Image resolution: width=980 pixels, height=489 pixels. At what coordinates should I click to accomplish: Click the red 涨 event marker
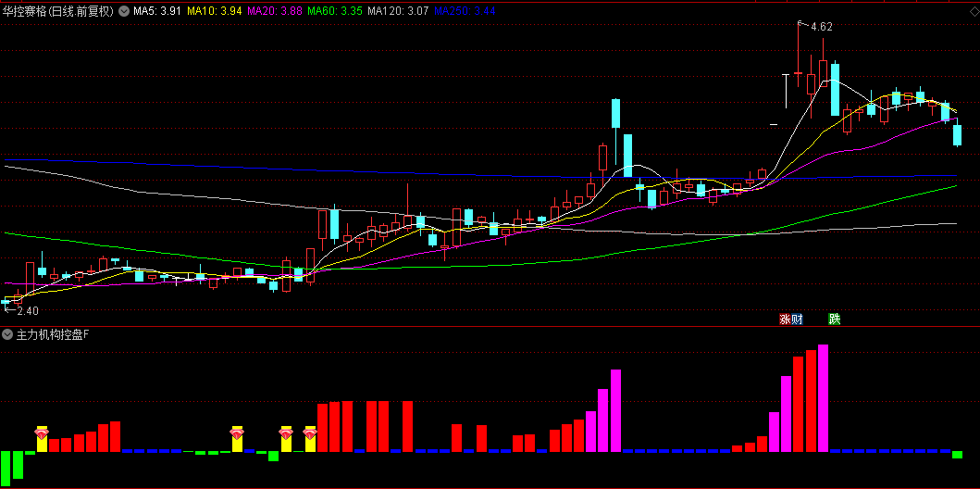[785, 319]
